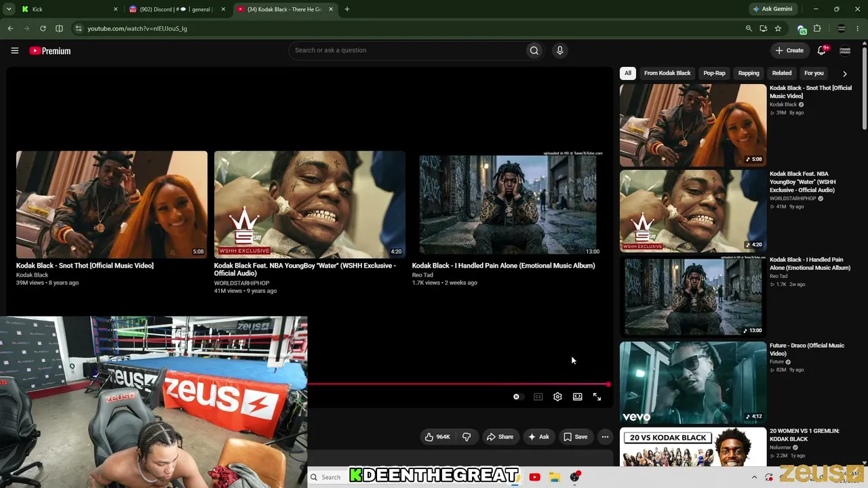Switch the player to theater mode
868x488 pixels.
[x=577, y=396]
